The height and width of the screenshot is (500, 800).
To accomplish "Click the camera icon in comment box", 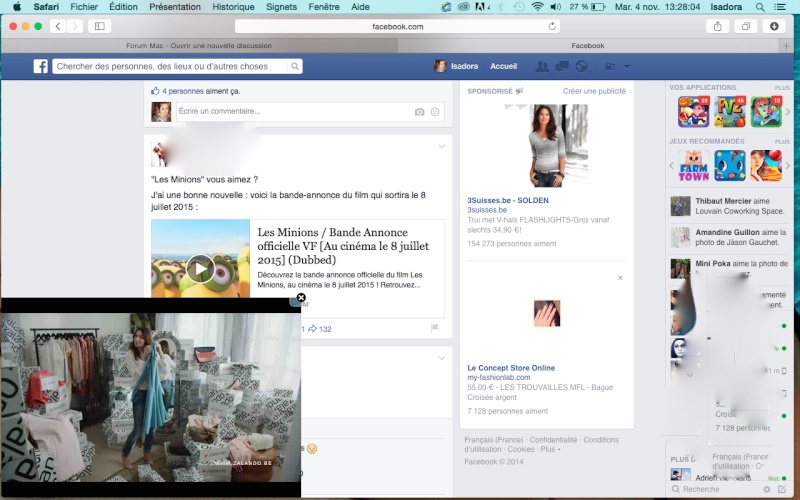I will click(419, 112).
